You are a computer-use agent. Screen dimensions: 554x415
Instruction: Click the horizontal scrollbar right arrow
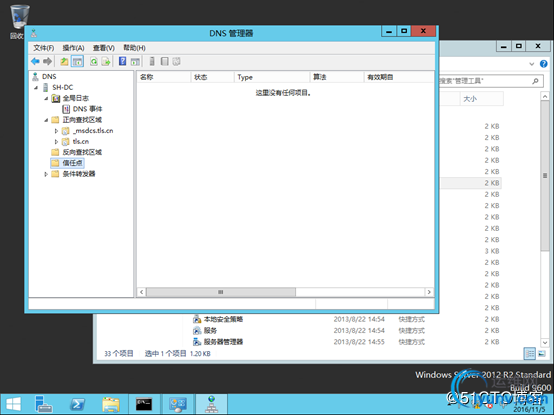tap(429, 292)
